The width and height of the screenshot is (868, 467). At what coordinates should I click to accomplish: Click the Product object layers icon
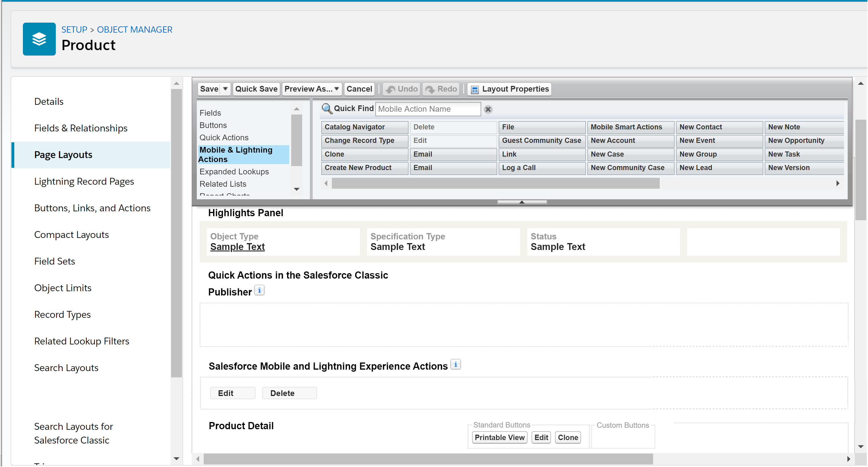(x=39, y=39)
